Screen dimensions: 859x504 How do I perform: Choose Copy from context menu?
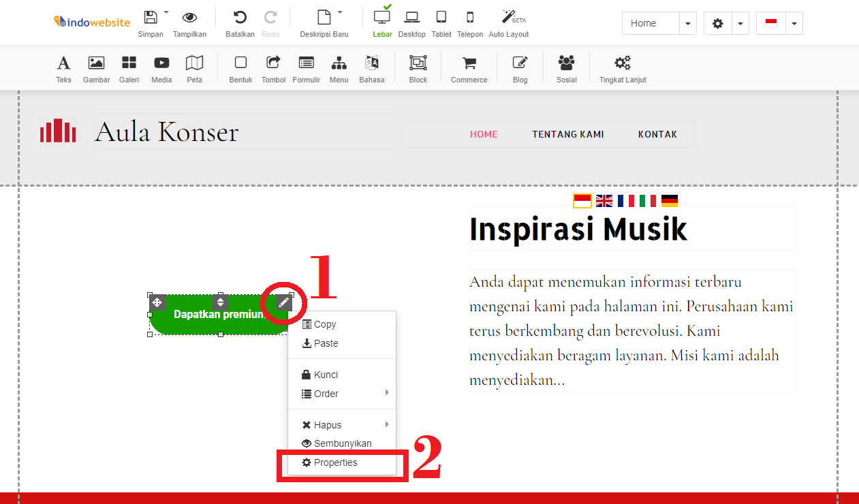(x=342, y=324)
